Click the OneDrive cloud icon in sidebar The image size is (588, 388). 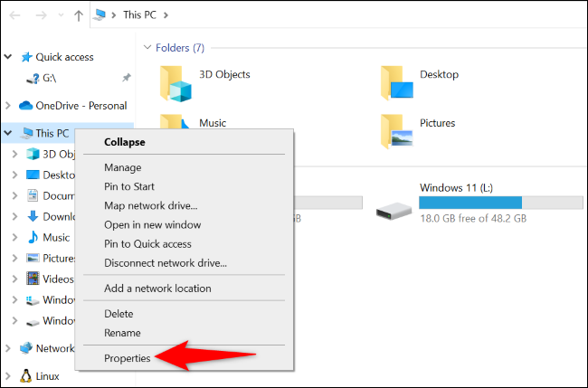coord(25,105)
